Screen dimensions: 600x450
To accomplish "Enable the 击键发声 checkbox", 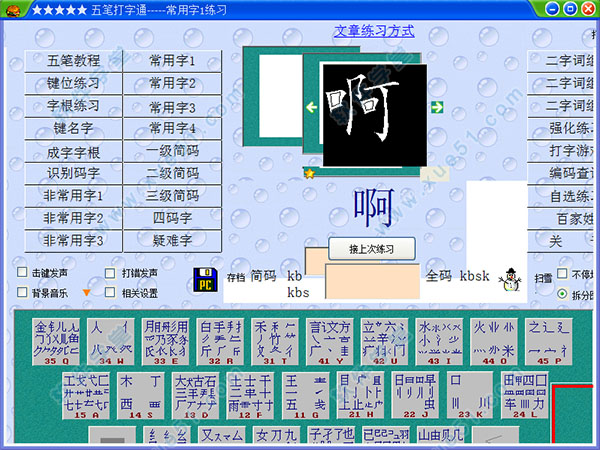I will pyautogui.click(x=22, y=272).
